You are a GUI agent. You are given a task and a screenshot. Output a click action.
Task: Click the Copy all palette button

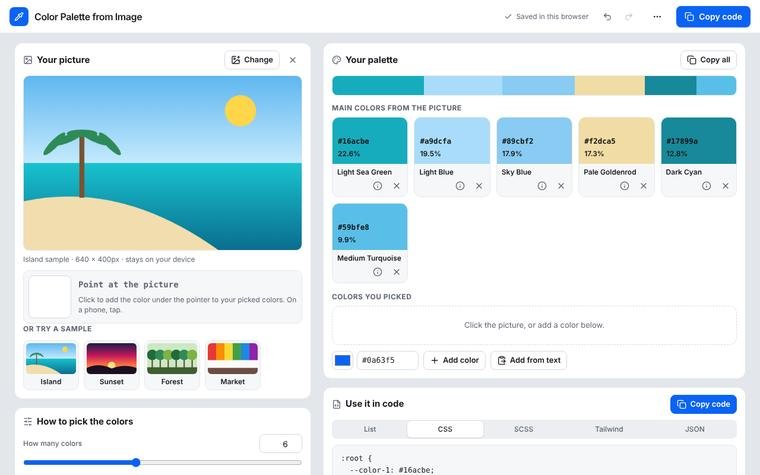click(709, 60)
